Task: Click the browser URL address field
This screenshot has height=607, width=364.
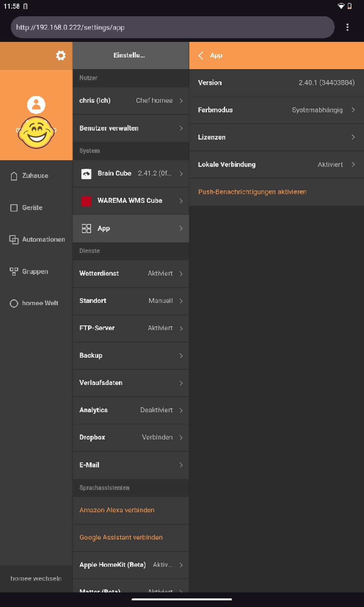Action: pos(172,27)
